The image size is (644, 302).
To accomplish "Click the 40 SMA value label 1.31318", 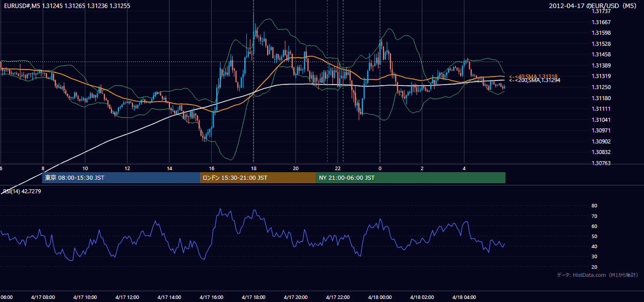I will pyautogui.click(x=533, y=76).
